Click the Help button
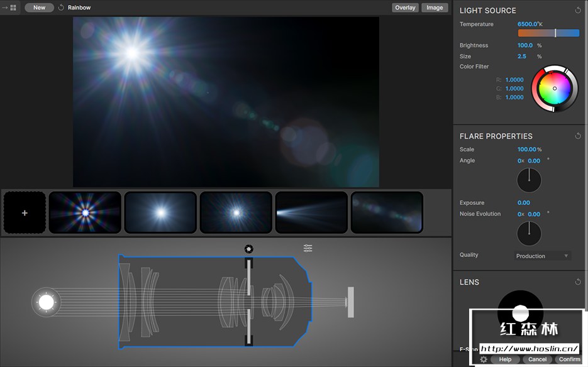Viewport: 588px width, 367px height. (x=505, y=359)
